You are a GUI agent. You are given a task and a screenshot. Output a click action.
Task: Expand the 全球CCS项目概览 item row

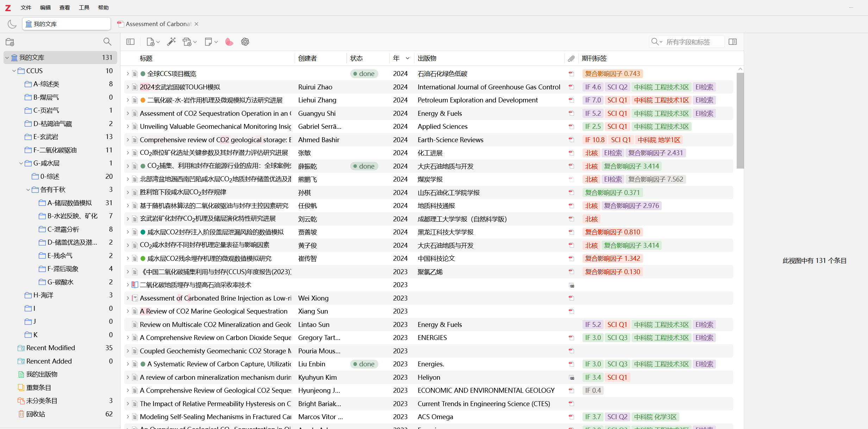pyautogui.click(x=128, y=74)
